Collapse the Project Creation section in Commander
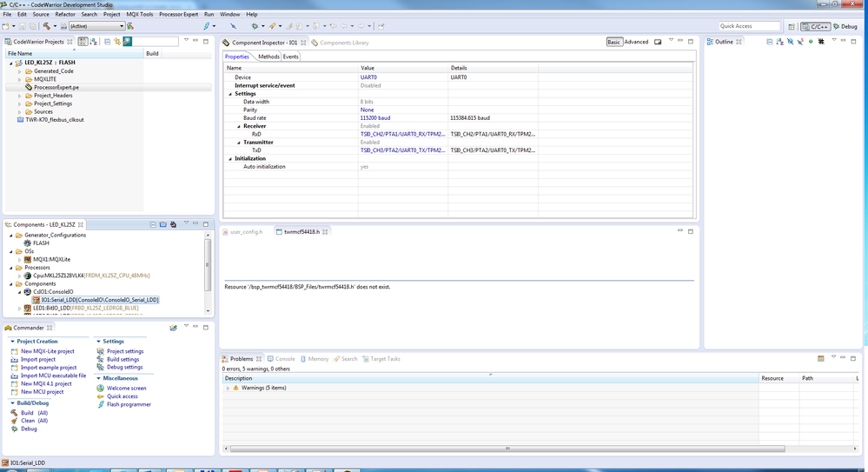This screenshot has width=868, height=472. 12,342
